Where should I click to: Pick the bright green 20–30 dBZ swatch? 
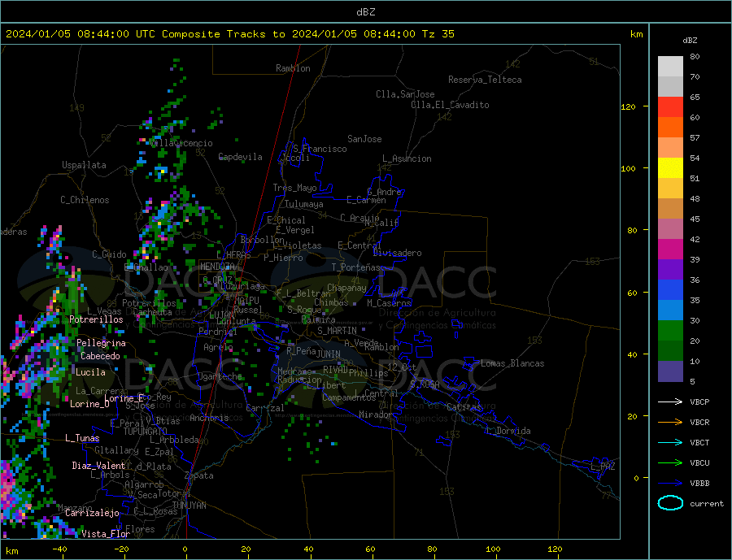pyautogui.click(x=670, y=331)
